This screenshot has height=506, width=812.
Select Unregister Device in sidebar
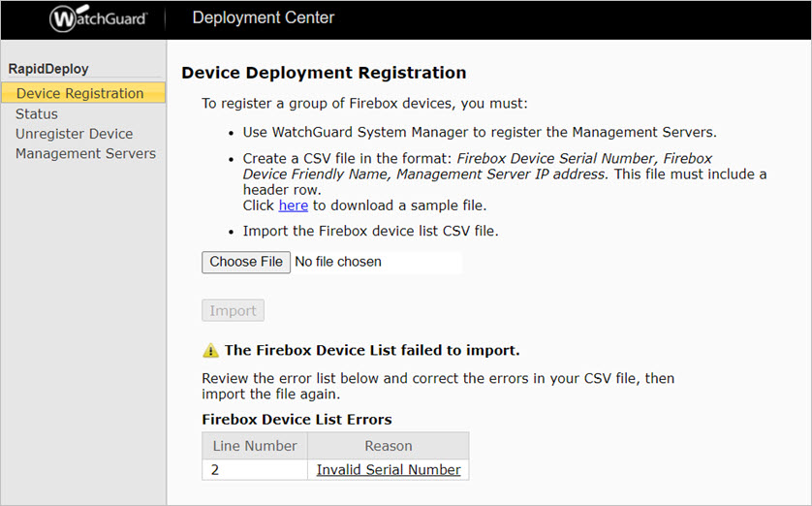pyautogui.click(x=74, y=134)
